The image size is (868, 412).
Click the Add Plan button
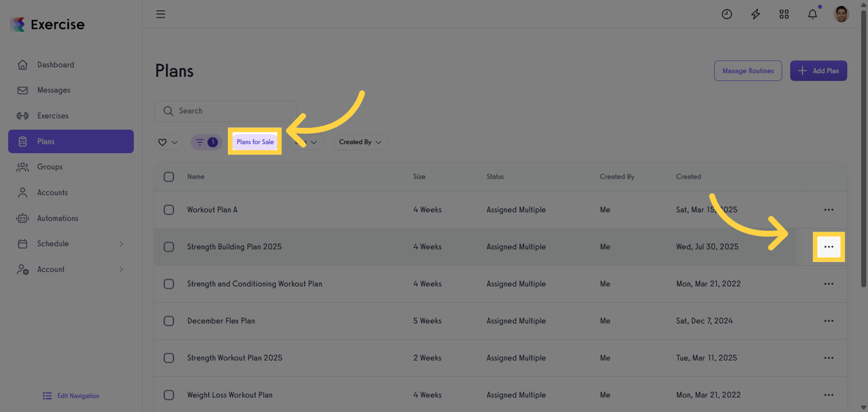818,71
